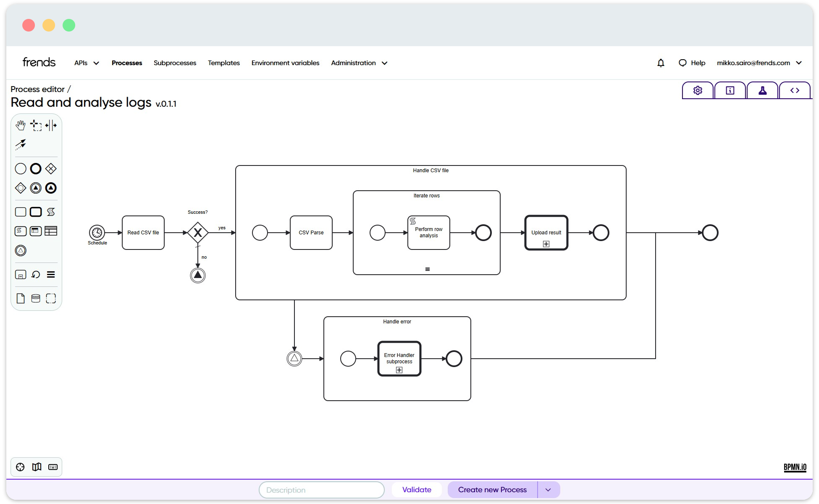Create a start event from the palette

(20, 168)
